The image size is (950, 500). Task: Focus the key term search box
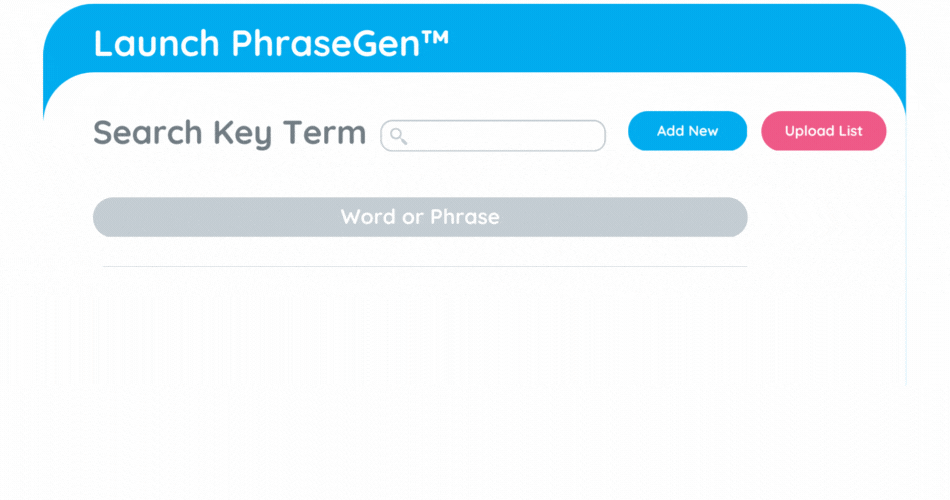505,136
